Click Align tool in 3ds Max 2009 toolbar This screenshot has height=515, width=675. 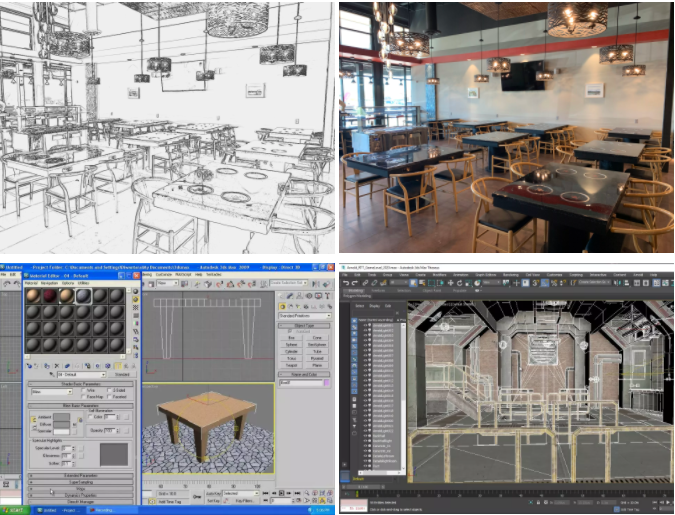[326, 284]
